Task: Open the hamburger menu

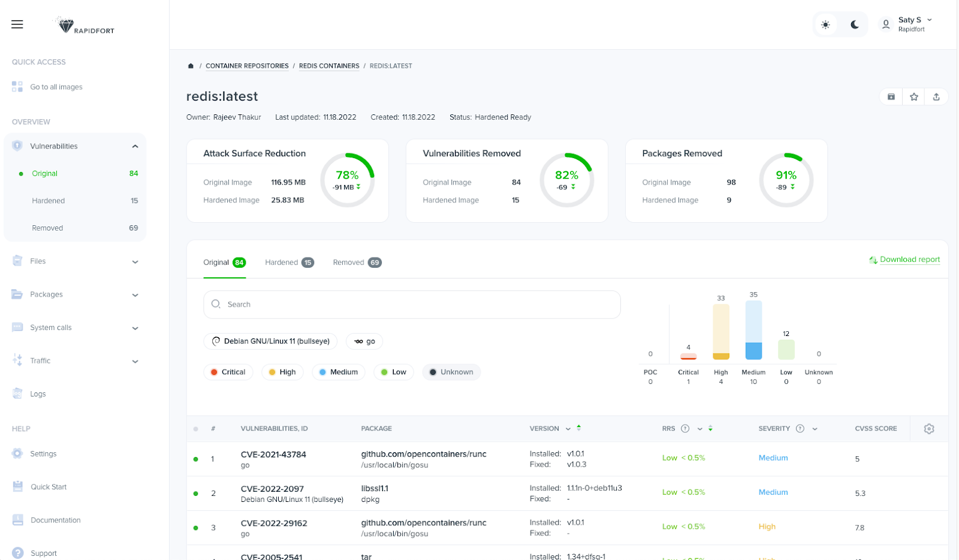Action: point(17,25)
